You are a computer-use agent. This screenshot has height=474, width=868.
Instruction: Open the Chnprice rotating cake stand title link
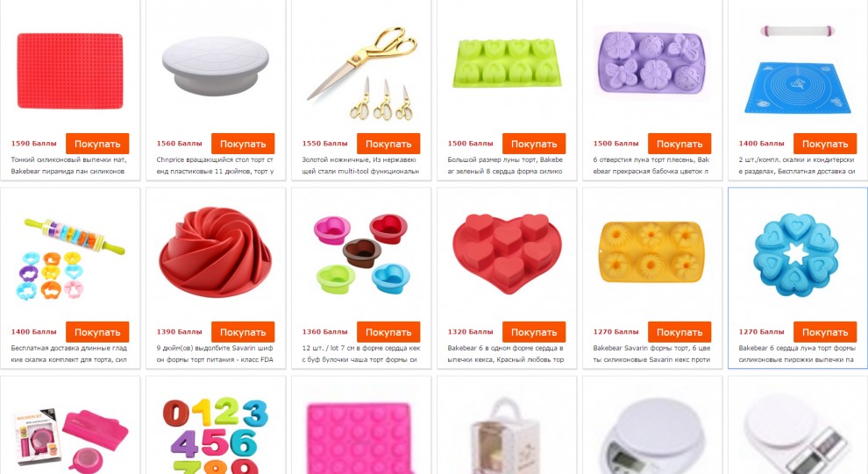click(216, 166)
